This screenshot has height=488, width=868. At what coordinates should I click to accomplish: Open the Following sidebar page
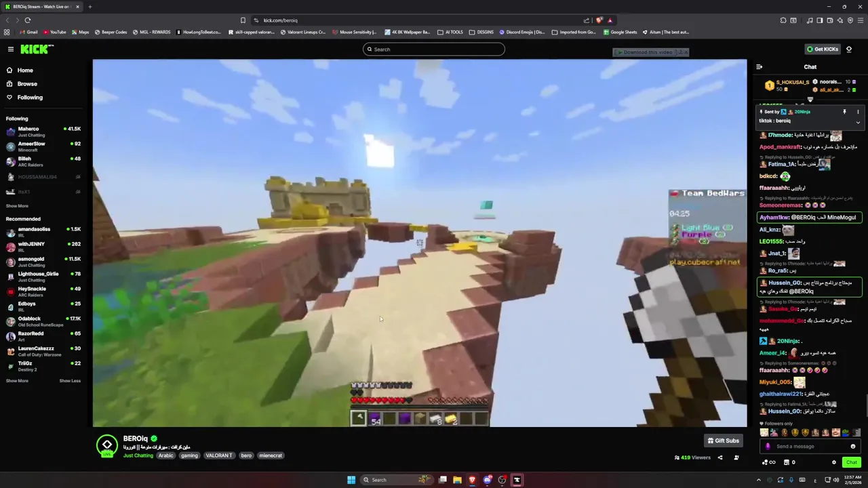coord(30,98)
